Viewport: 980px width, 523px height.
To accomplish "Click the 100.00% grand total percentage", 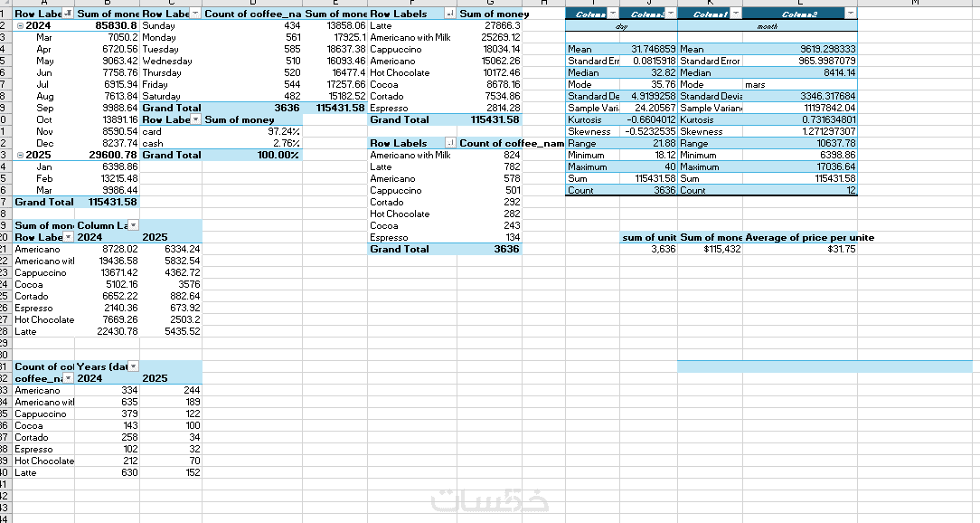I will click(x=252, y=155).
